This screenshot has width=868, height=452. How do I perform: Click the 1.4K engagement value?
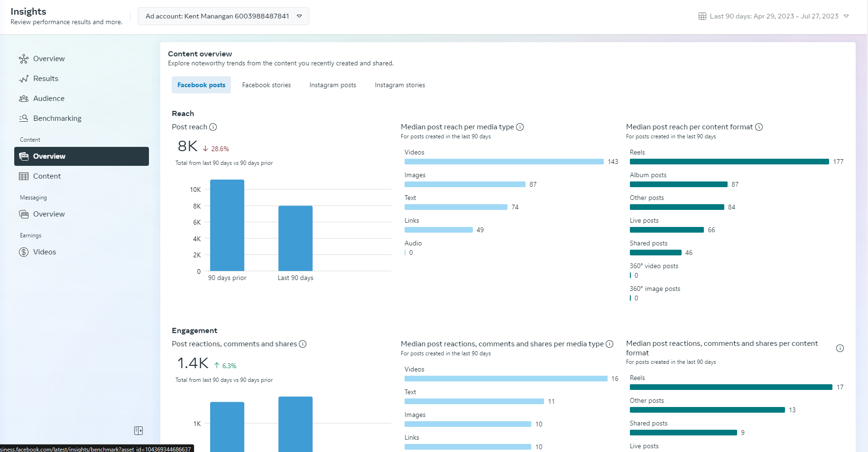click(193, 363)
